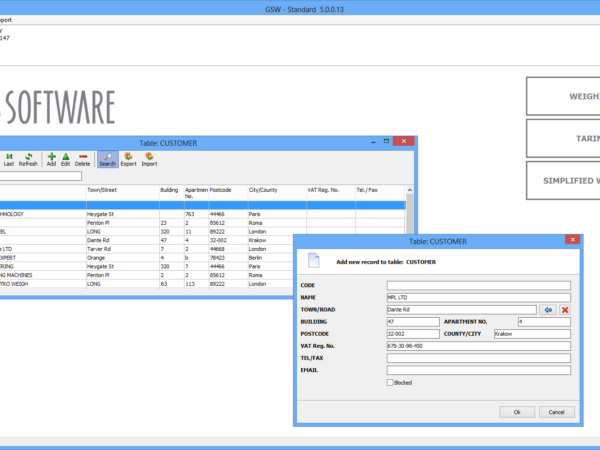Focus the TEL/FAX input field

(x=479, y=358)
